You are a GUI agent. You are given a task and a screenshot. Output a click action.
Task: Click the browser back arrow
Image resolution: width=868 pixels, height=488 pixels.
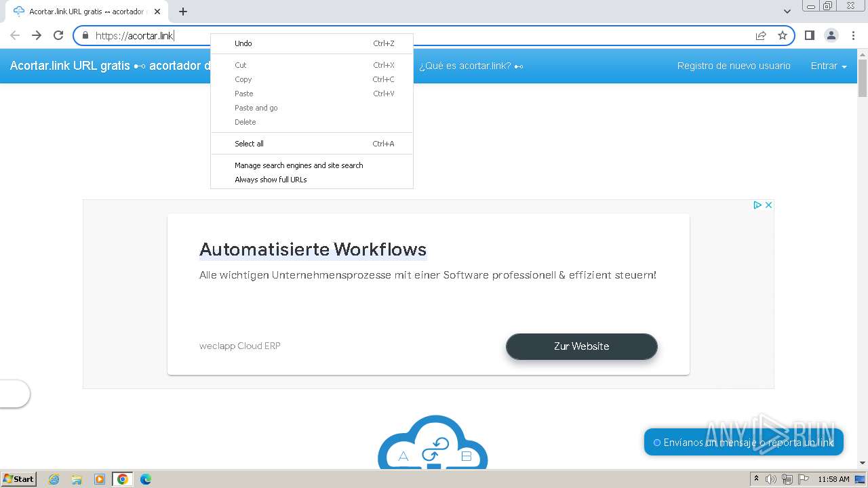click(15, 35)
